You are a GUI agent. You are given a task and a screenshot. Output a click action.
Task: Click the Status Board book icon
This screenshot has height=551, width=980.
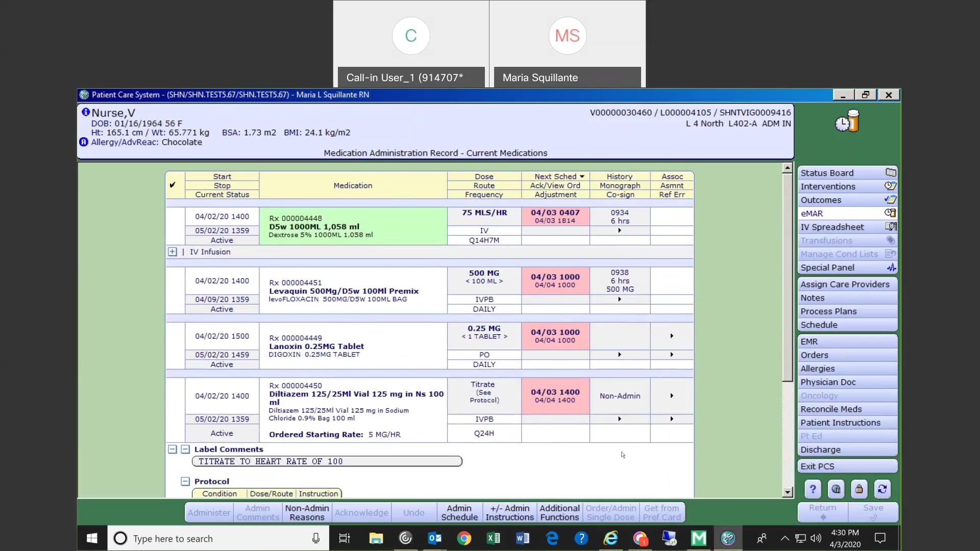click(x=891, y=172)
